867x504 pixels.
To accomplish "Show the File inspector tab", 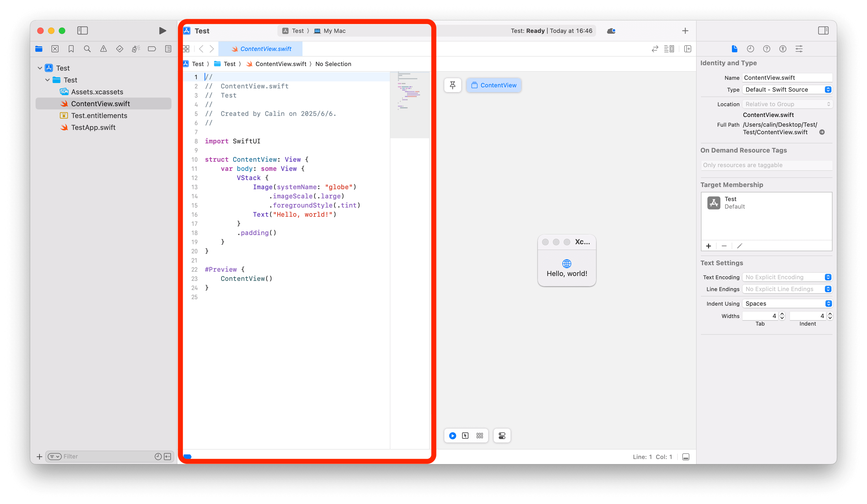I will pyautogui.click(x=735, y=49).
